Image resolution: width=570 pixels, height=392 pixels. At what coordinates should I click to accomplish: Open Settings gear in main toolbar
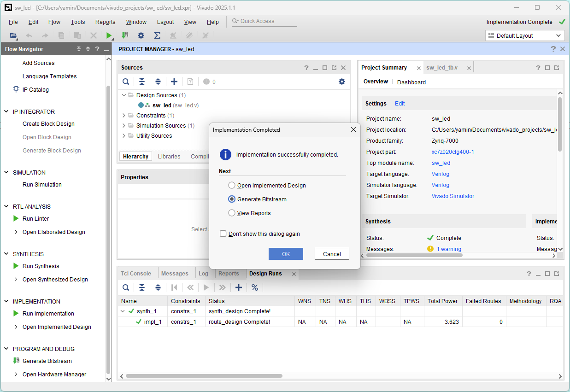click(141, 35)
